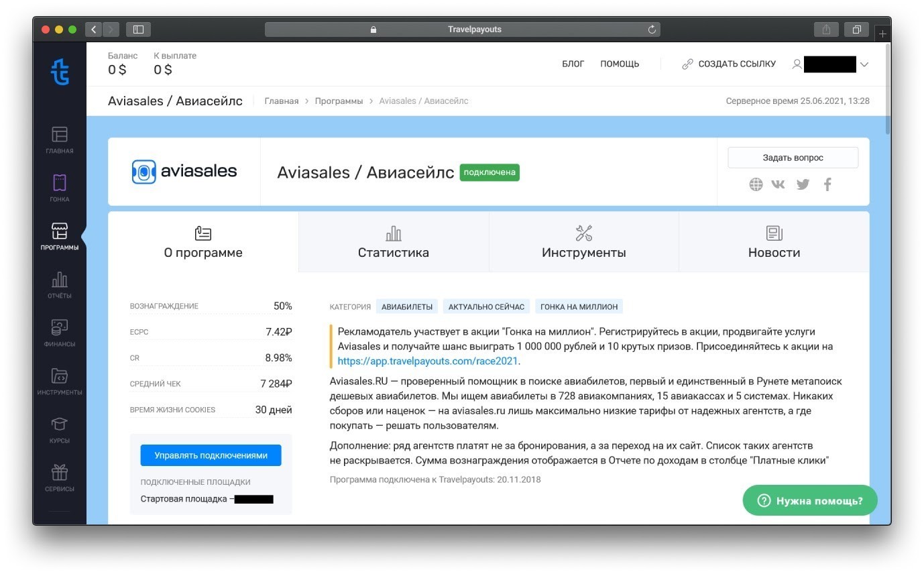Viewport: 924px width, 574px height.
Task: Switch to the Новости tab
Action: click(x=774, y=242)
